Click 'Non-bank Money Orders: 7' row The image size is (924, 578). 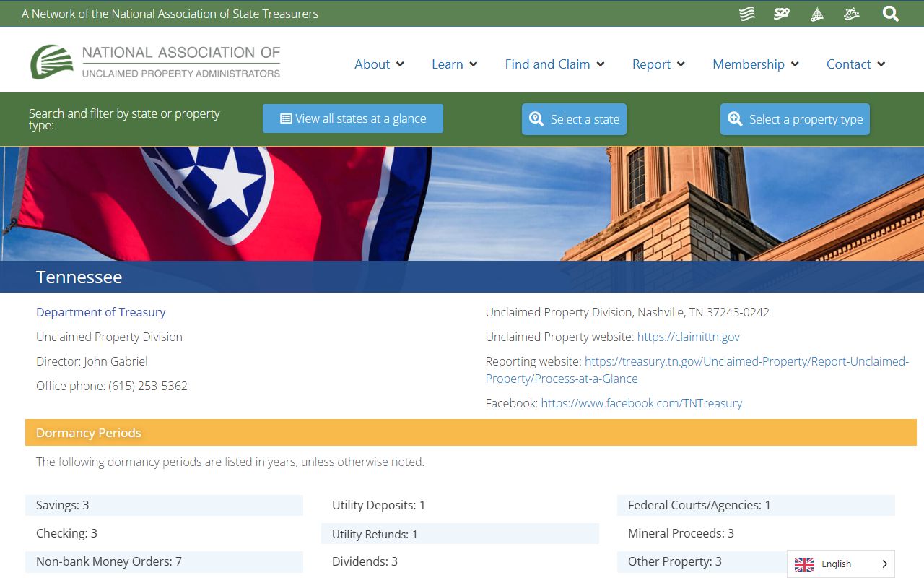click(x=164, y=561)
